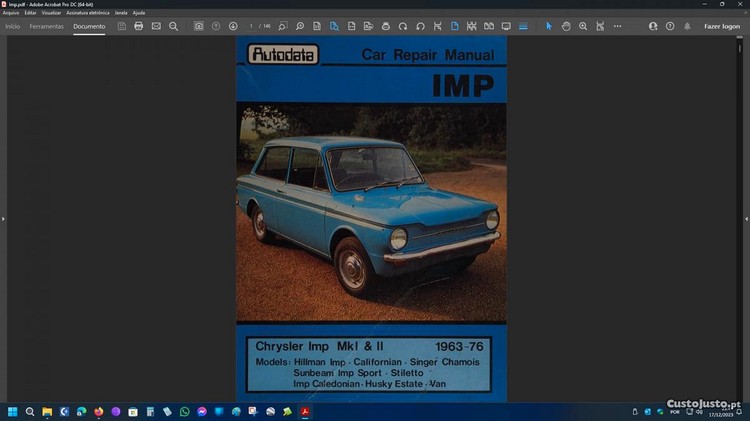Switch to the Ferramentas tab
Screen dimensions: 750x421
click(46, 26)
